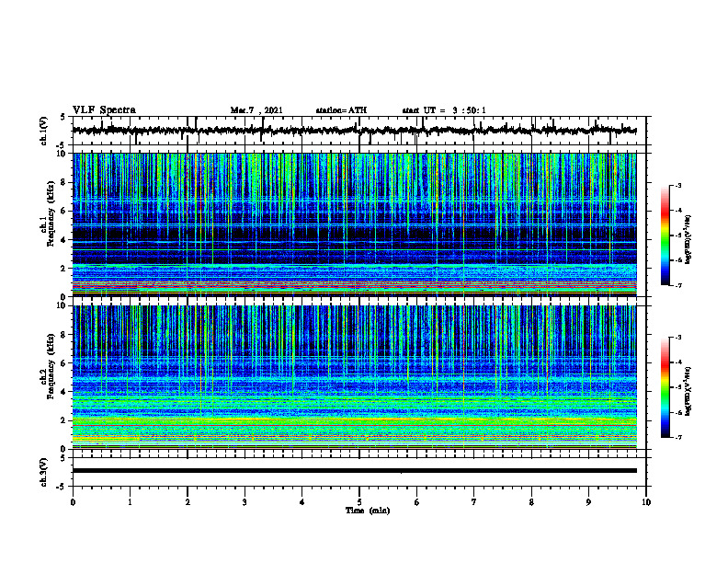Click the "10" tick on the time axis
This screenshot has height=563, width=728.
click(x=646, y=502)
